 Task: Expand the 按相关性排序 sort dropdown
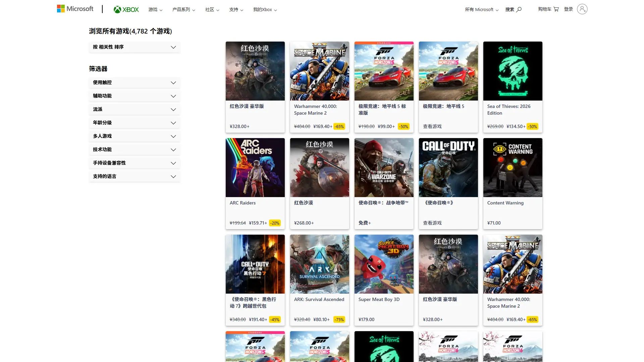coord(134,47)
